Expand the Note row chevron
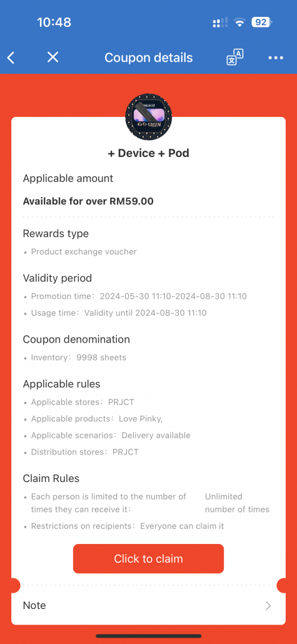This screenshot has width=297, height=644. click(268, 605)
